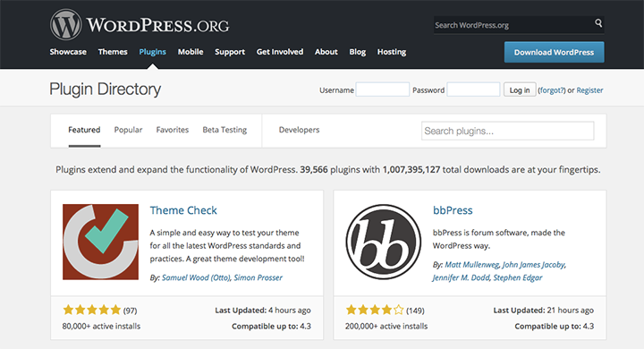Click Theme Check five-star rating

tap(92, 310)
